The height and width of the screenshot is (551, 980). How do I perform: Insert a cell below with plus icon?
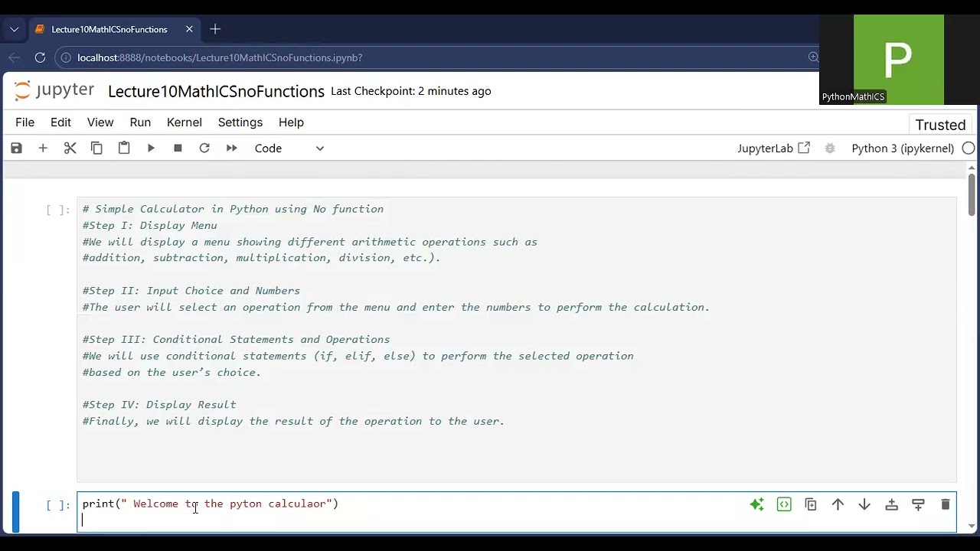click(43, 148)
